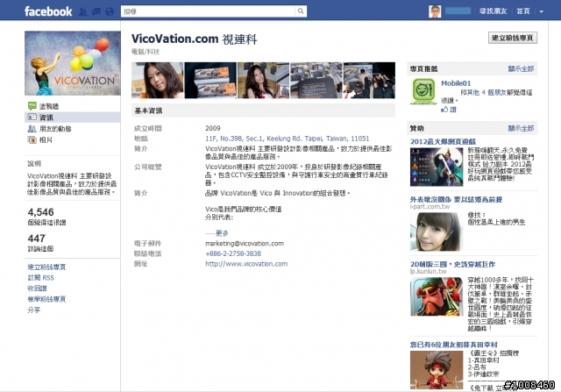This screenshot has height=392, width=561.
Task: Click the thumbs-up Like under Mobile01
Action: coord(448,110)
